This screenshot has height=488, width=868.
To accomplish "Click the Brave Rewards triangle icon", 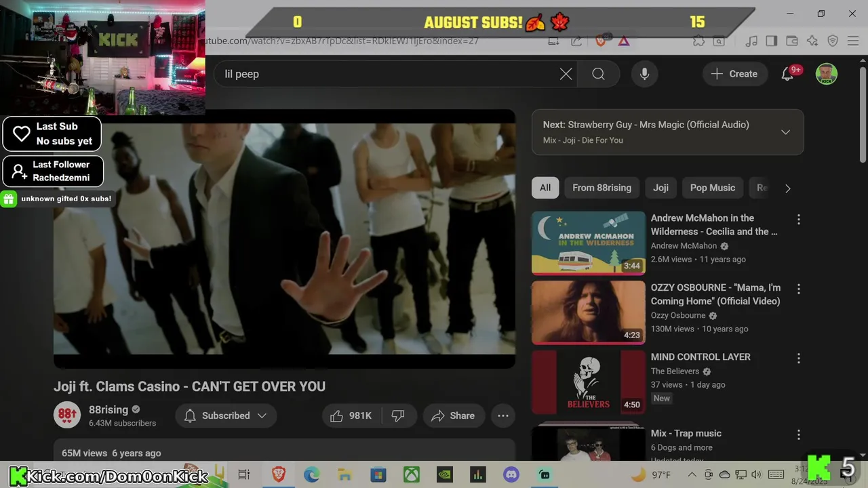I will [x=624, y=41].
